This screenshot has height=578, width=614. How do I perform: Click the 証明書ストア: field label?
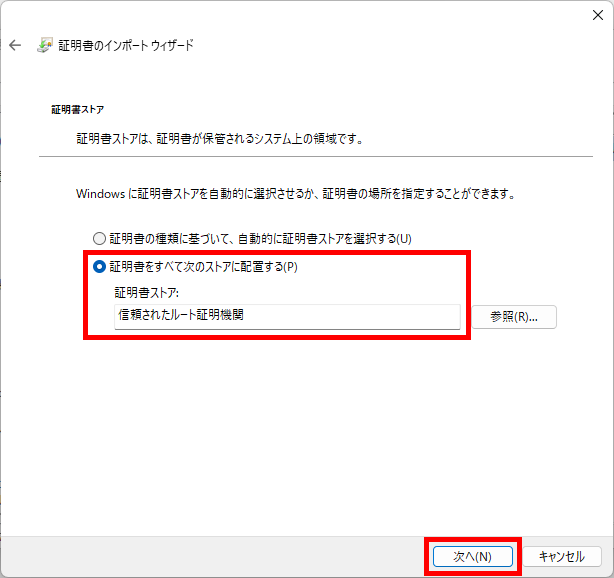[146, 293]
